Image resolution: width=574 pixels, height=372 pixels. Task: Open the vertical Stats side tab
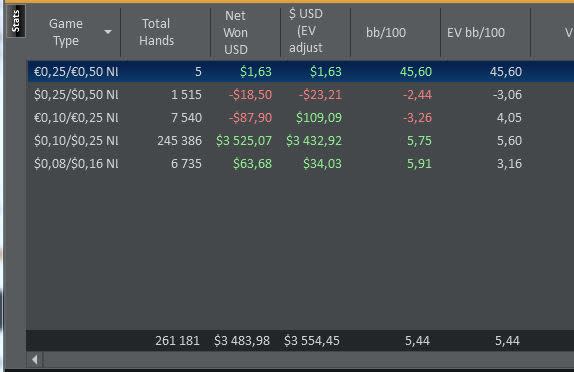pyautogui.click(x=16, y=21)
